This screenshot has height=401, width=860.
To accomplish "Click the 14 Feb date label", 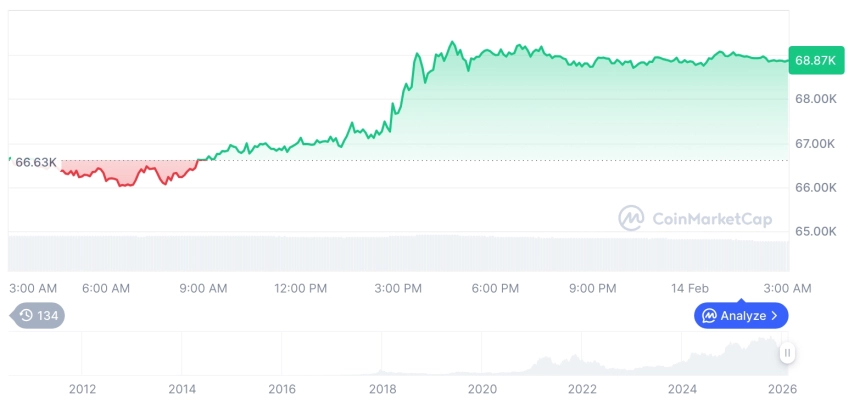I will pos(689,288).
